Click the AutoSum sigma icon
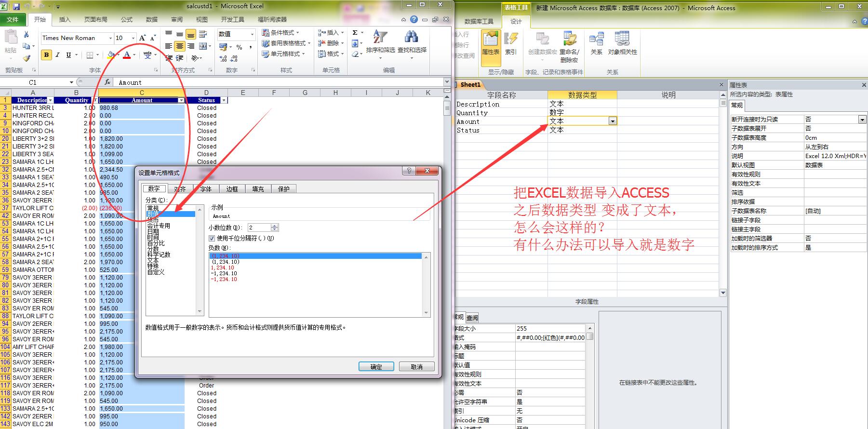This screenshot has height=429, width=868. pos(355,33)
